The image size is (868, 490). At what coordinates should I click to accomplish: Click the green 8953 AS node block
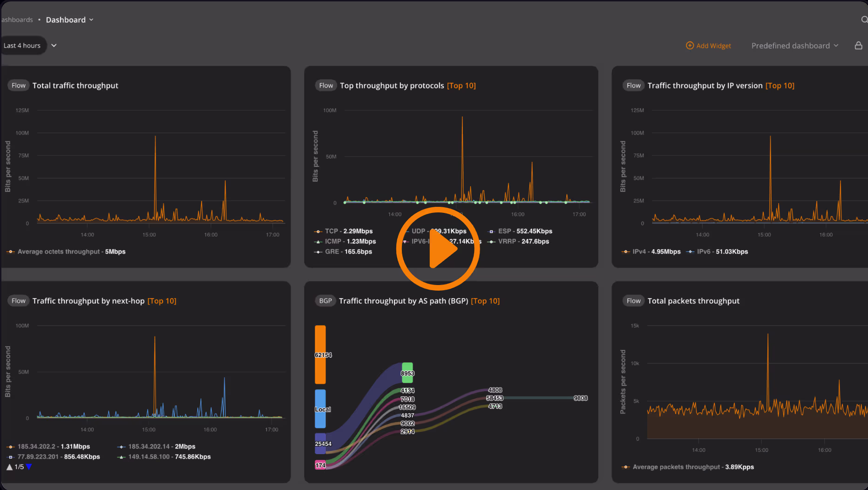[407, 373]
